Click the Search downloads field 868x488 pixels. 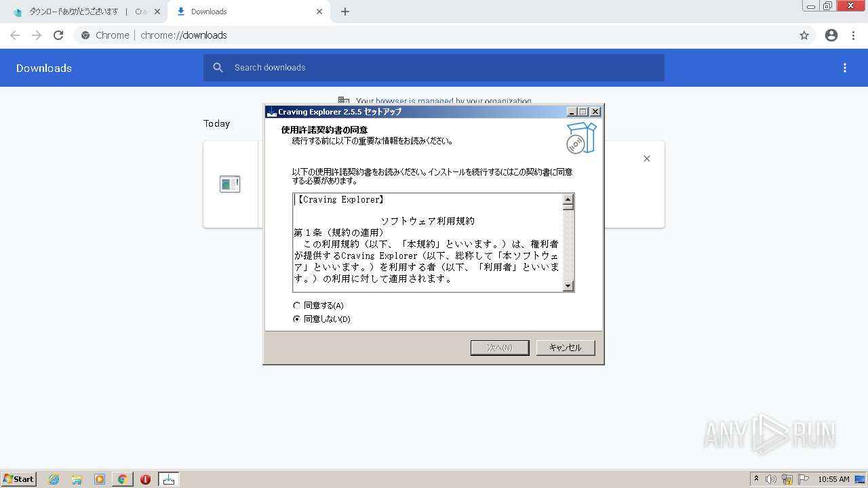433,68
